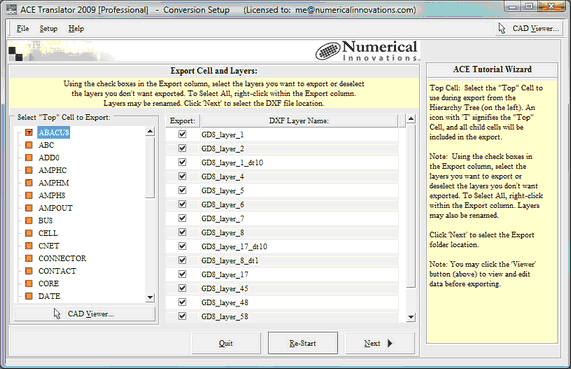Toggle export checkbox for GDS_layer_4
571x369 pixels.
[182, 176]
